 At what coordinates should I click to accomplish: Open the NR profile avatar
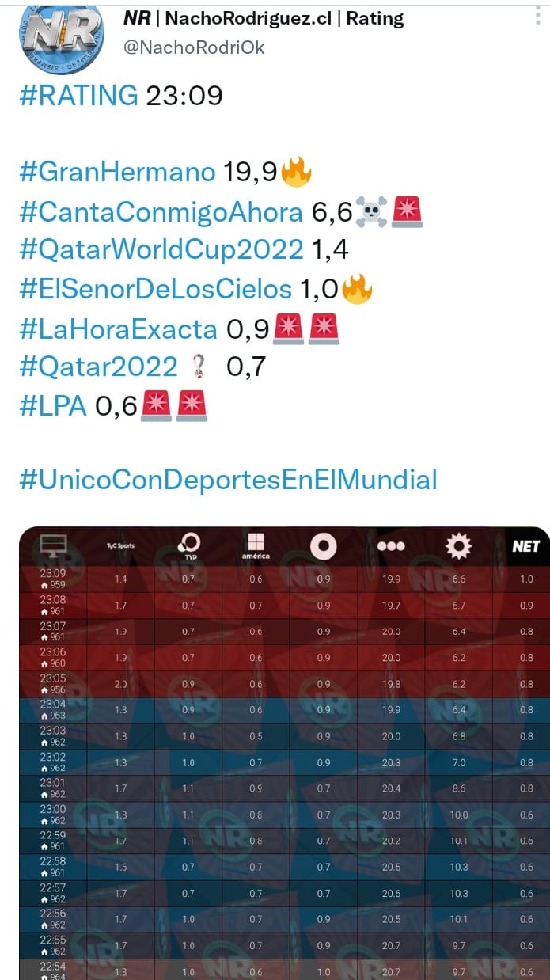62,36
